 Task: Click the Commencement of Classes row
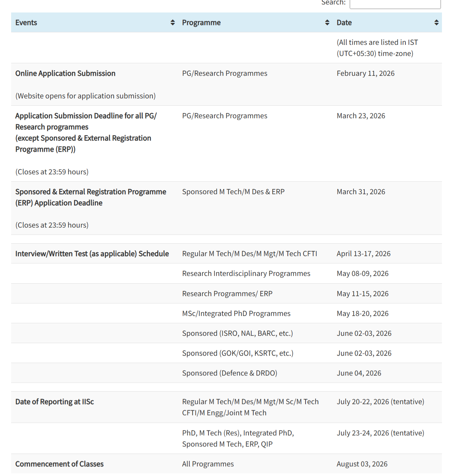[59, 464]
